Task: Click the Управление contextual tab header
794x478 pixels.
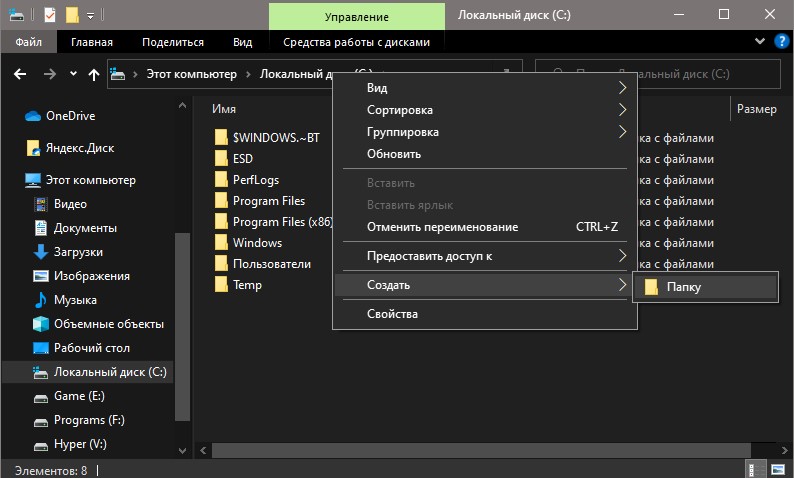Action: [x=356, y=17]
